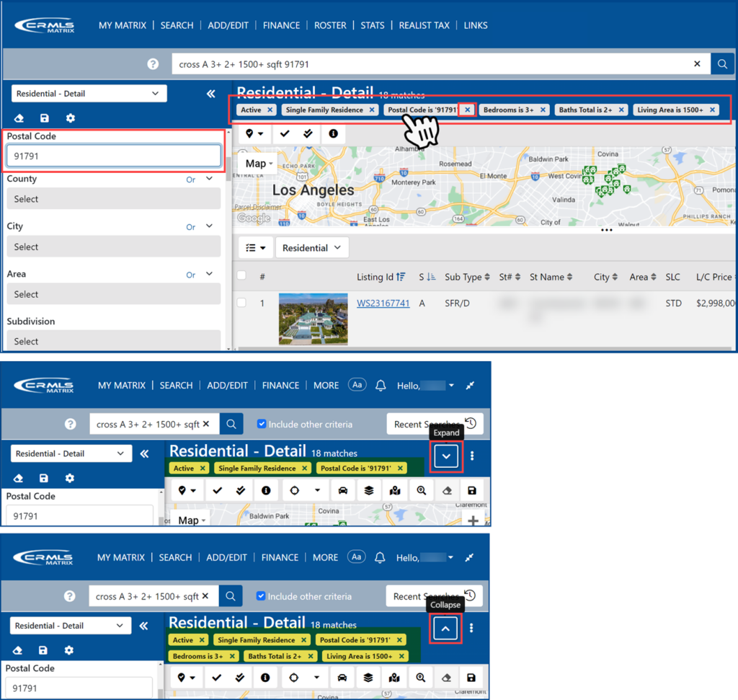Viewport: 738px width, 700px height.
Task: Toggle the select-all checkbox in the table header
Action: click(242, 275)
